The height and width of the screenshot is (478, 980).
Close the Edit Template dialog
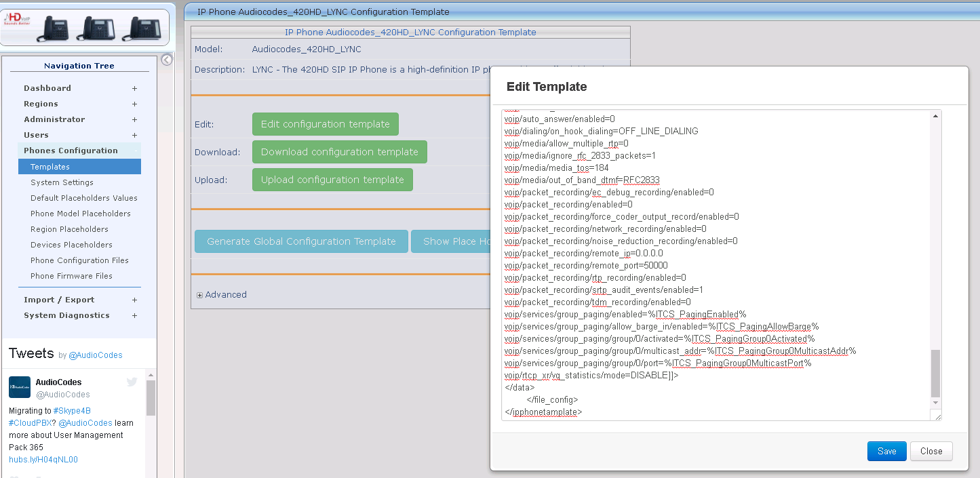point(931,451)
